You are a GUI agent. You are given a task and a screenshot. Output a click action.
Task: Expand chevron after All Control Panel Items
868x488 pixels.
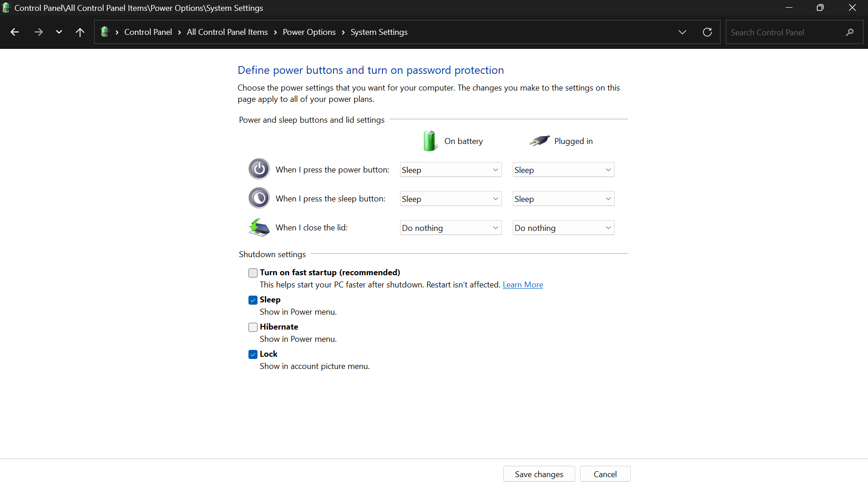[276, 32]
